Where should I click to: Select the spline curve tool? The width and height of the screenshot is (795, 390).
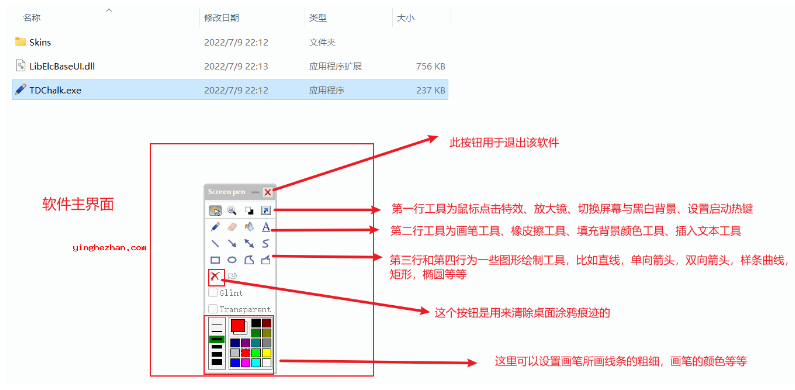[x=266, y=243]
